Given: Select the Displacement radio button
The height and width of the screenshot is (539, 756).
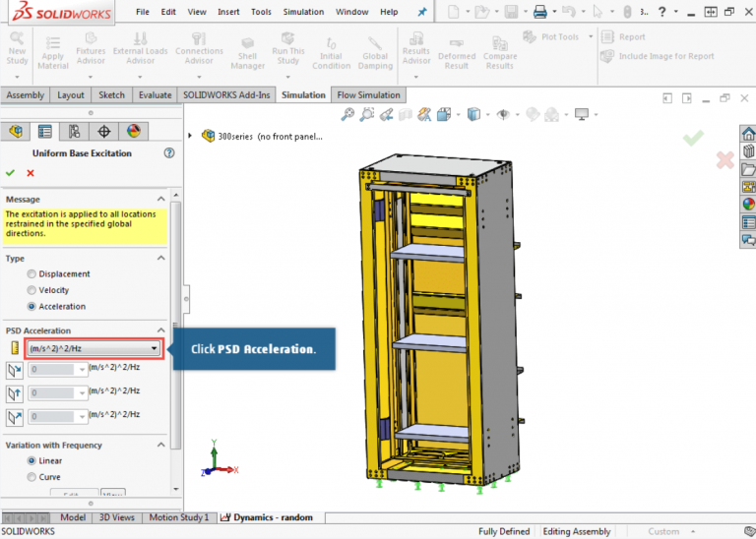Looking at the screenshot, I should click(x=32, y=274).
